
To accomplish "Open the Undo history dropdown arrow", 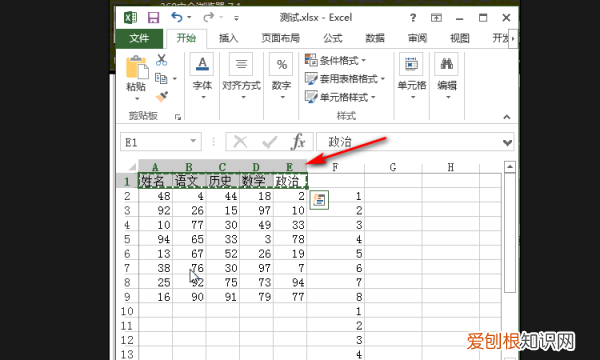I will tap(189, 18).
